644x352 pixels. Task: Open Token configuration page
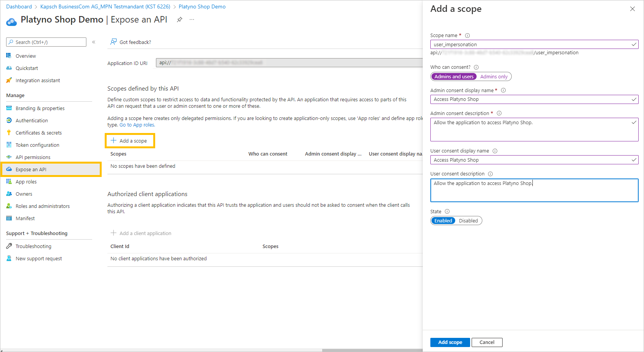[x=37, y=145]
